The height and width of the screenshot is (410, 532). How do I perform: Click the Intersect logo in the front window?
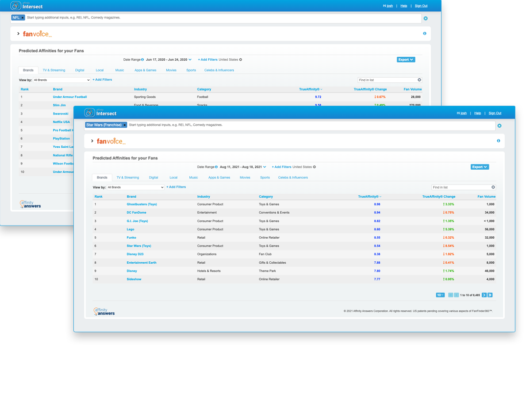coord(100,113)
